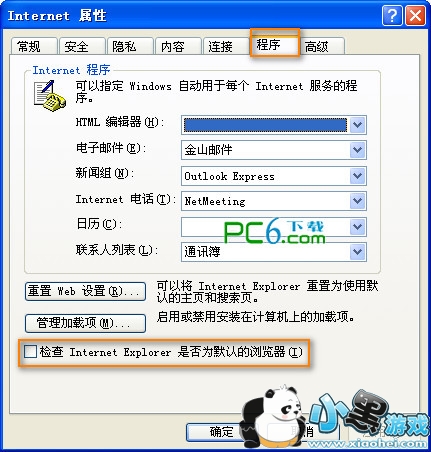Click the help question mark icon
This screenshot has width=431, height=452.
(392, 16)
